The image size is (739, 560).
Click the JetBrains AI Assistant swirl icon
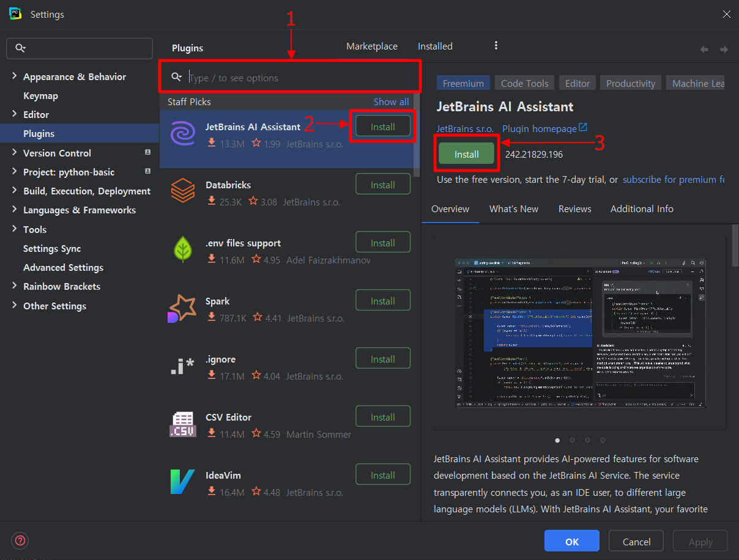182,133
